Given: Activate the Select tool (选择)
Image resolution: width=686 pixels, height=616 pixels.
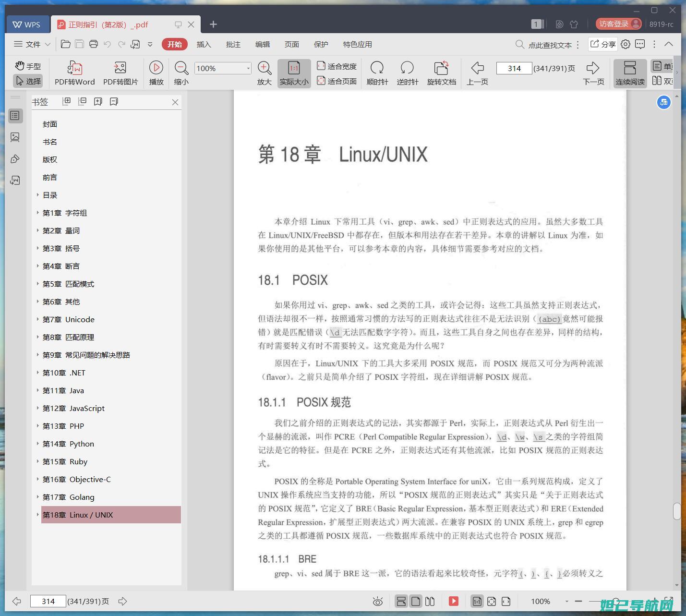Looking at the screenshot, I should tap(27, 81).
